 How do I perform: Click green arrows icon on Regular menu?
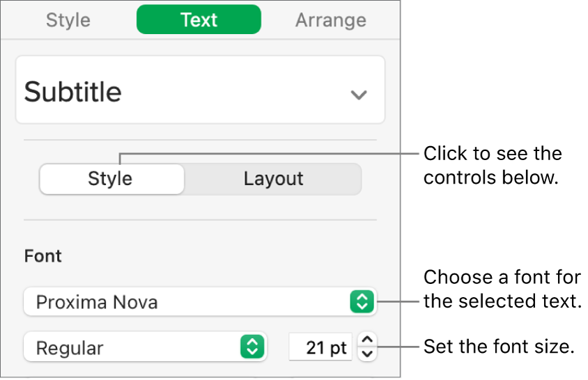point(252,347)
